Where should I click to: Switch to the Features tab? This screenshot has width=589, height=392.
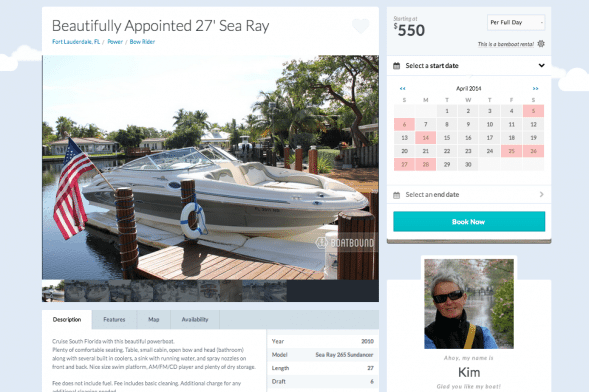coord(114,320)
